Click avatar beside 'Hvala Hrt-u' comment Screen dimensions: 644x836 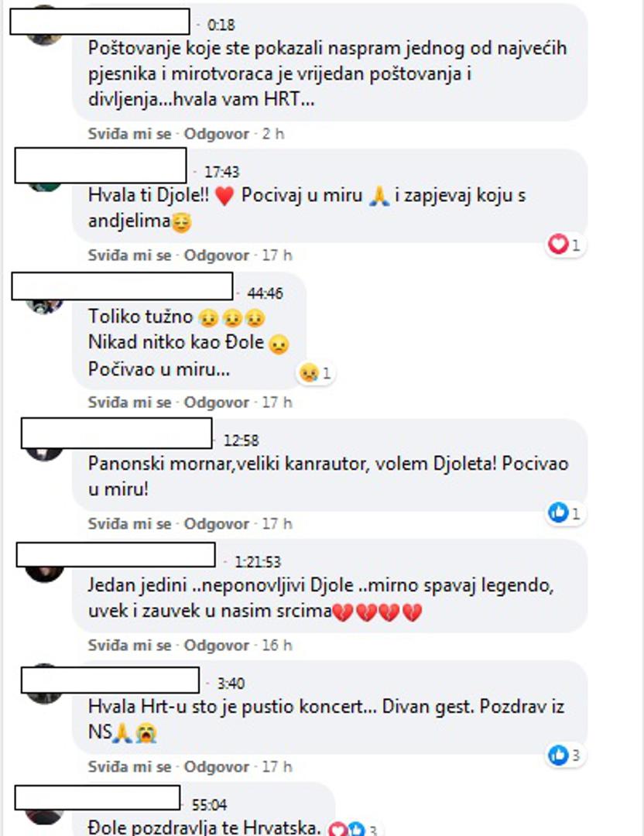point(43,697)
